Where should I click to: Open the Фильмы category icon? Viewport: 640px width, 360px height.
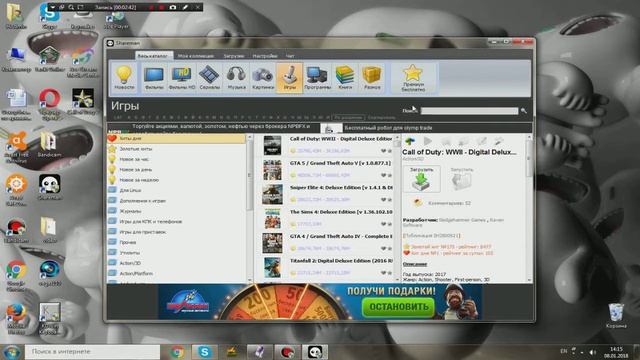point(154,78)
